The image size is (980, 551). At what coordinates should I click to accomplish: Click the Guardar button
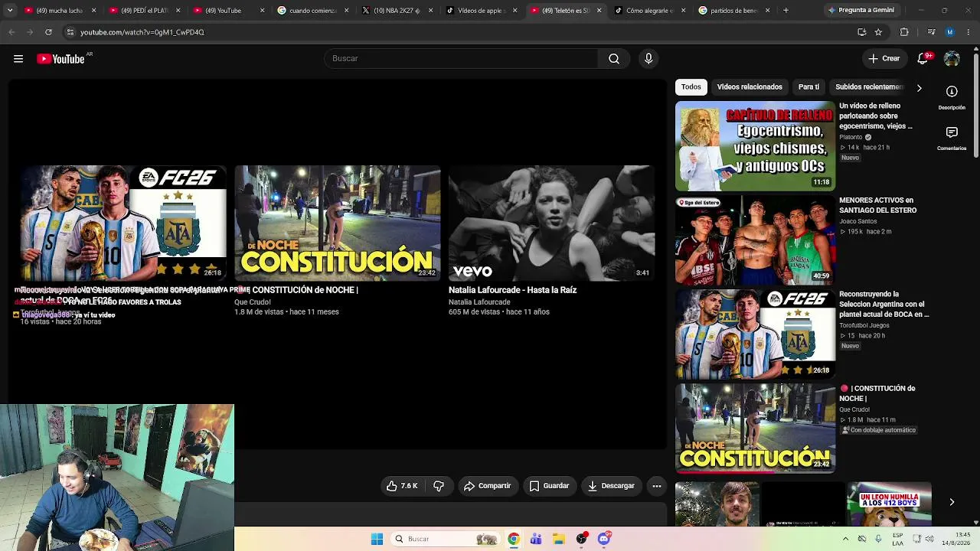[549, 486]
